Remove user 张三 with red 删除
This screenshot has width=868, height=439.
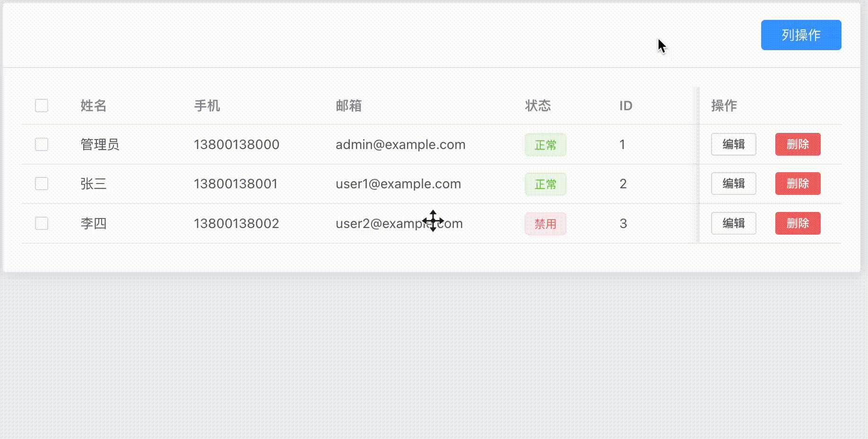click(798, 184)
